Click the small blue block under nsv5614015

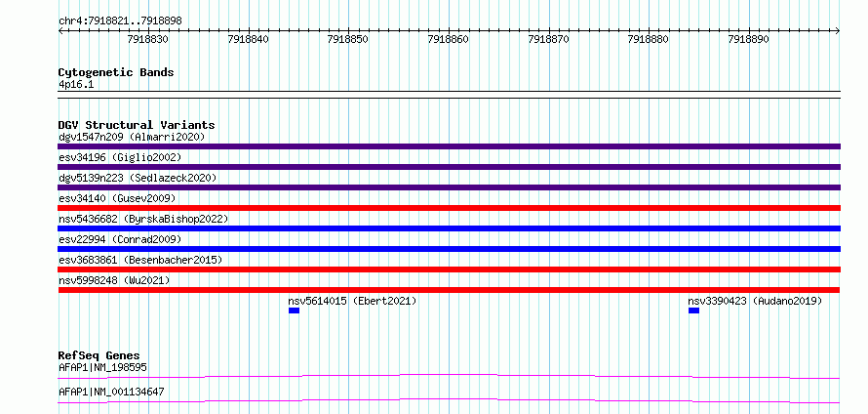(x=294, y=310)
